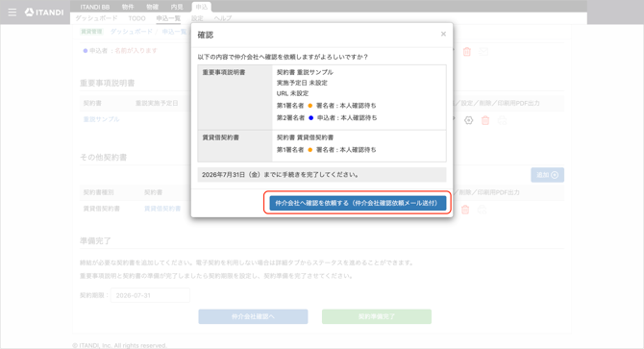Switch to the 内見 tab
The height and width of the screenshot is (349, 644).
point(177,7)
